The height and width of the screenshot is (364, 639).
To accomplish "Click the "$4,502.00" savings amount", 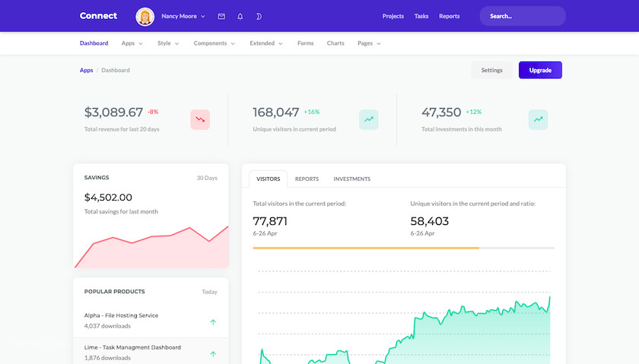I will (108, 198).
